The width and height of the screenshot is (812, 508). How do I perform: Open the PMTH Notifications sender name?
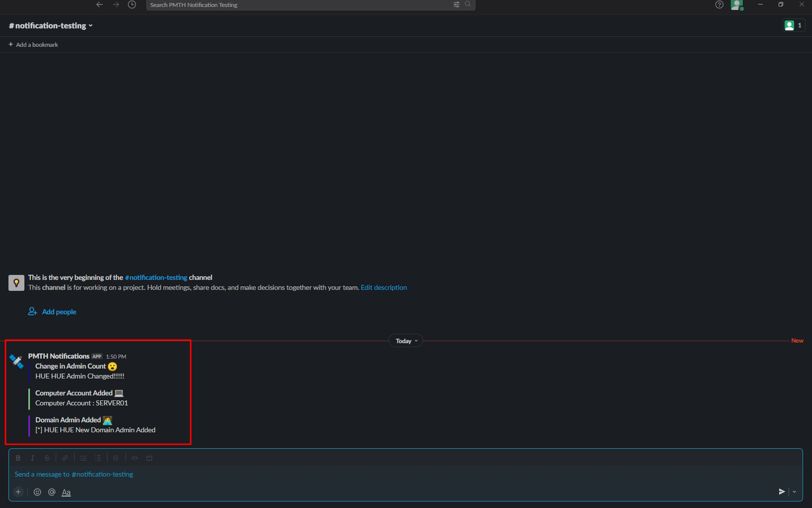59,356
